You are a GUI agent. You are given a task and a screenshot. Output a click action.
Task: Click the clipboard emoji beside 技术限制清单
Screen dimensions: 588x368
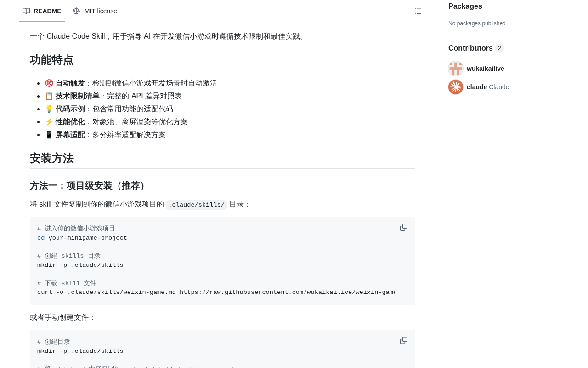point(49,96)
